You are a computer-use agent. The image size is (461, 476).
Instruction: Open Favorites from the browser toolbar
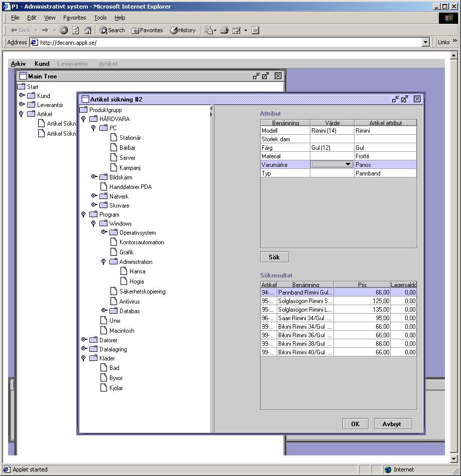tap(147, 30)
